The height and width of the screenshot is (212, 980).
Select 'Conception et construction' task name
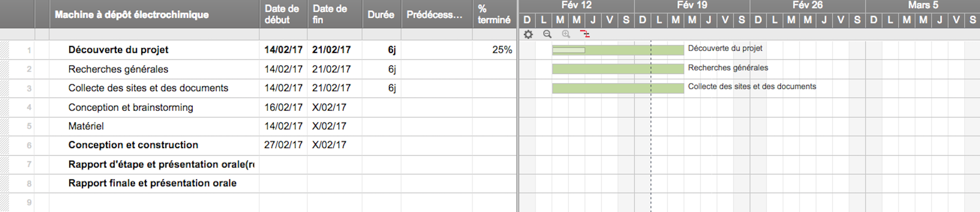point(133,145)
